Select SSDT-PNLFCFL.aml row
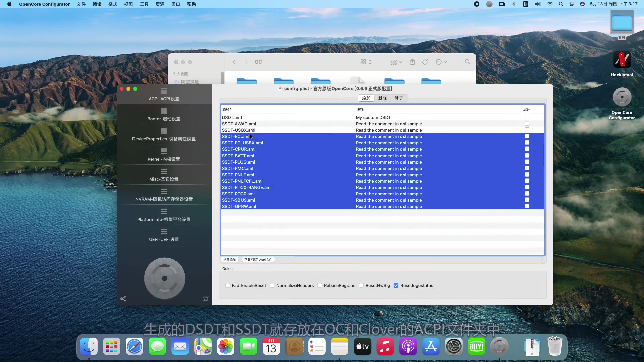This screenshot has width=644, height=362. [x=382, y=181]
